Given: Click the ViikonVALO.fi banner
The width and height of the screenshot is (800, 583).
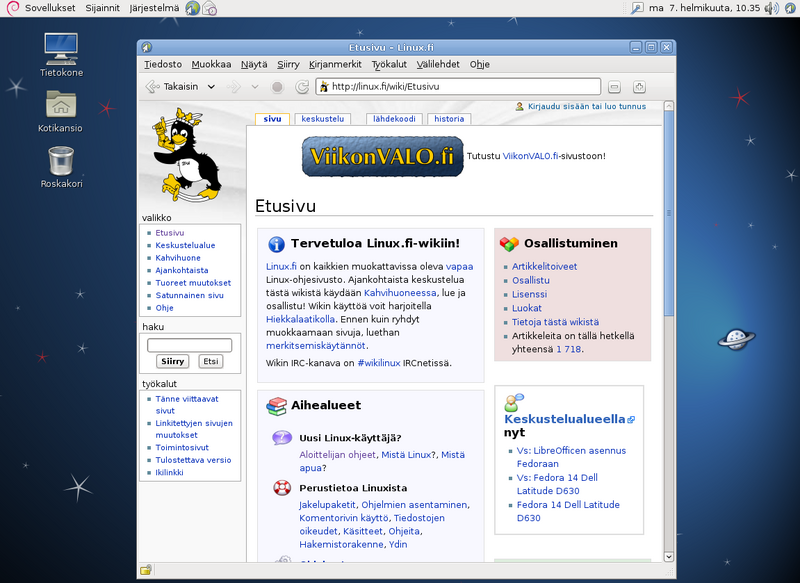Looking at the screenshot, I should [382, 157].
